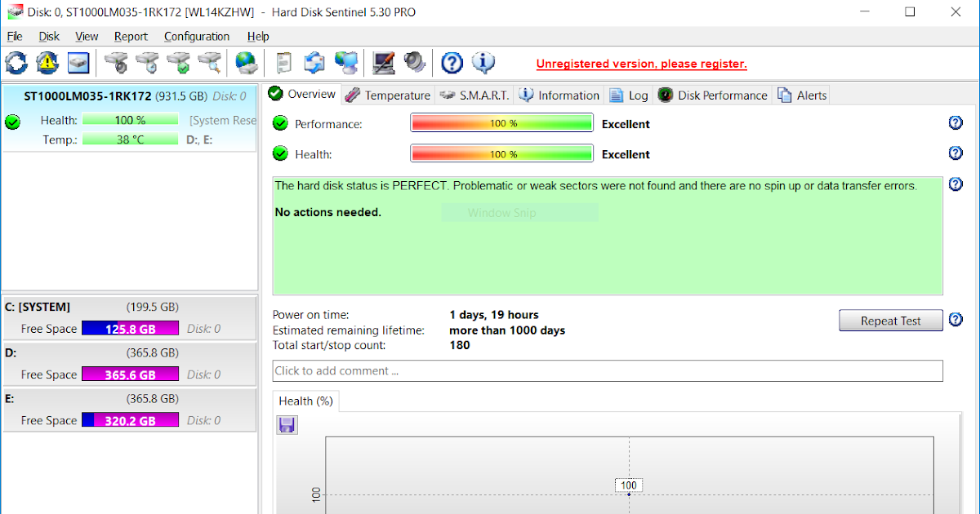Select the Health (%) graph tab
The image size is (980, 514).
tap(306, 401)
